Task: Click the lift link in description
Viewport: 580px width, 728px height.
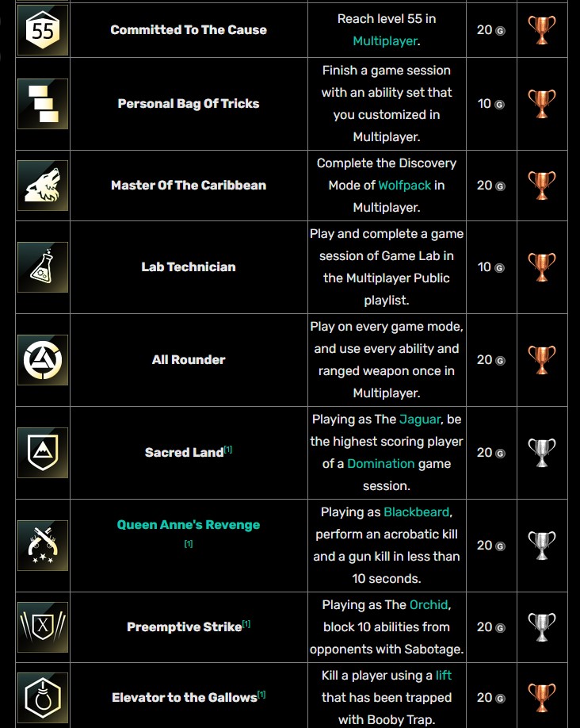Action: pos(444,676)
